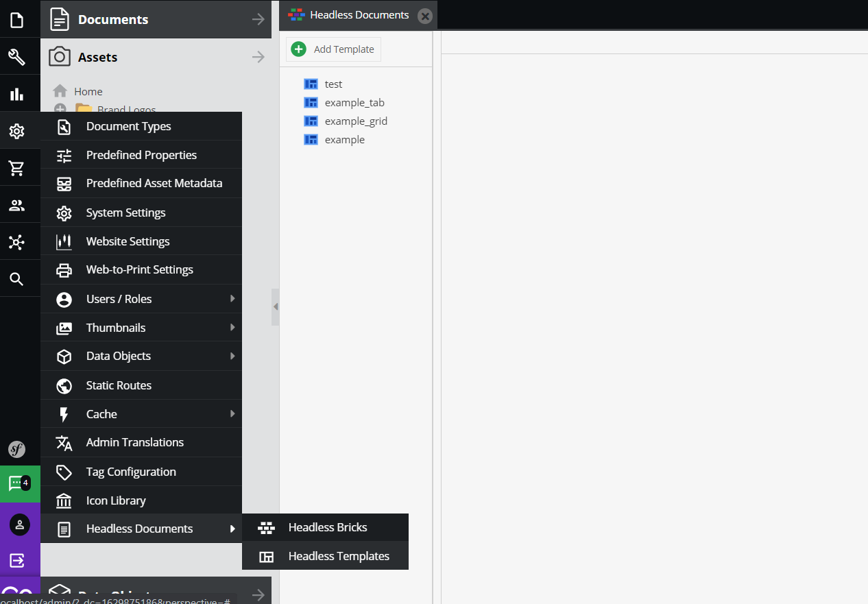Click the Assets panel camera icon
This screenshot has height=604, width=868.
pos(60,57)
